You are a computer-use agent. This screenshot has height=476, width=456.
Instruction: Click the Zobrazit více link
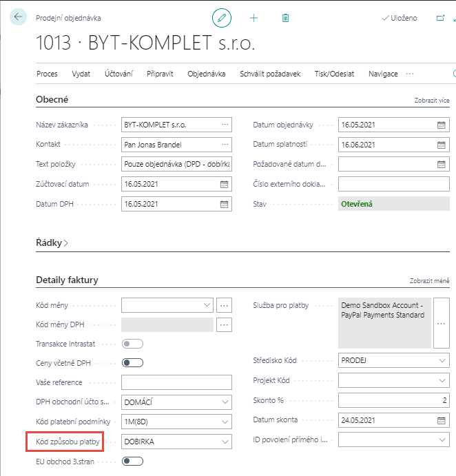point(431,101)
